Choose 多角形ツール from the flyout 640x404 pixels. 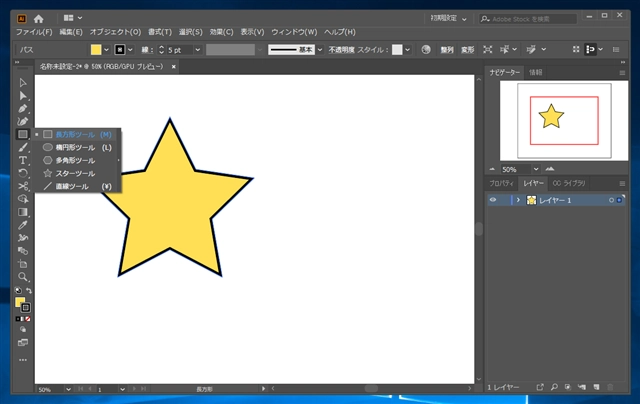coord(78,160)
